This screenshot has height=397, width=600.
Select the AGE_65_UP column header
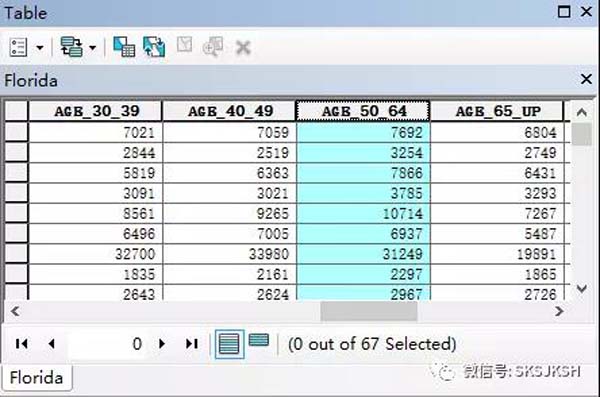click(497, 111)
